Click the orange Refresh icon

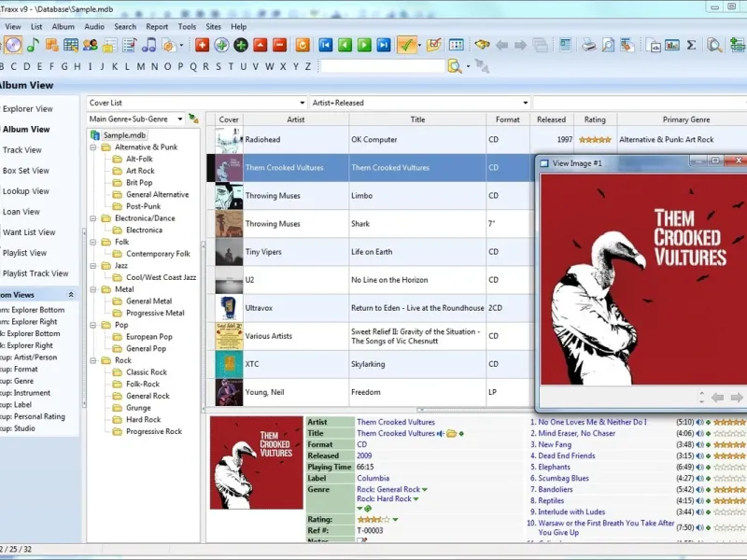[x=303, y=45]
